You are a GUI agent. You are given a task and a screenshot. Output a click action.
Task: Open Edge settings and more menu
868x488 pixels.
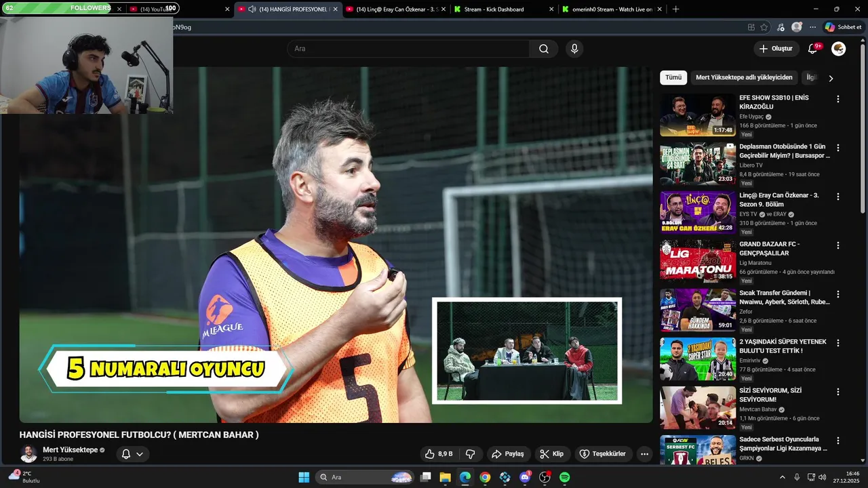coord(812,27)
